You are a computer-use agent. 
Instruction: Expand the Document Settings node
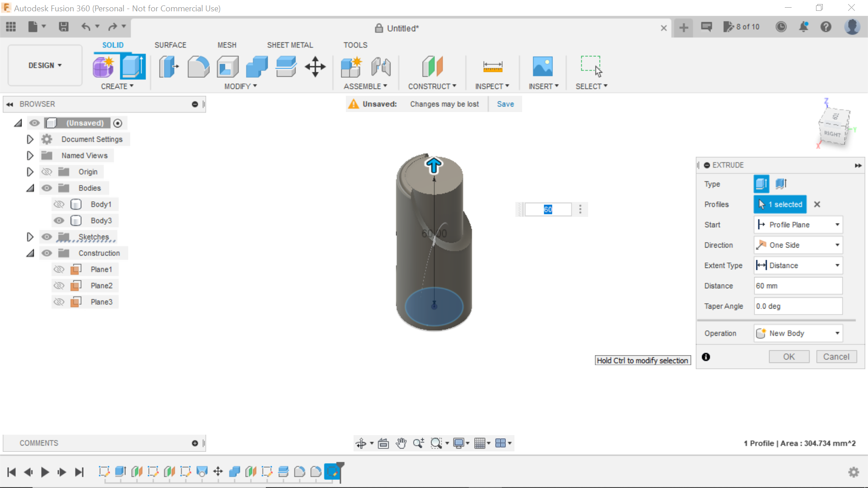[x=30, y=139]
